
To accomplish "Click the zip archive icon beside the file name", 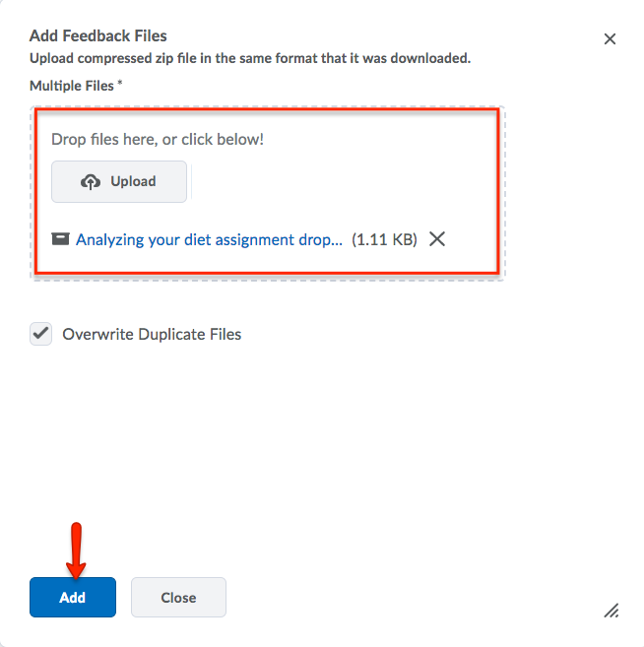I will point(61,239).
